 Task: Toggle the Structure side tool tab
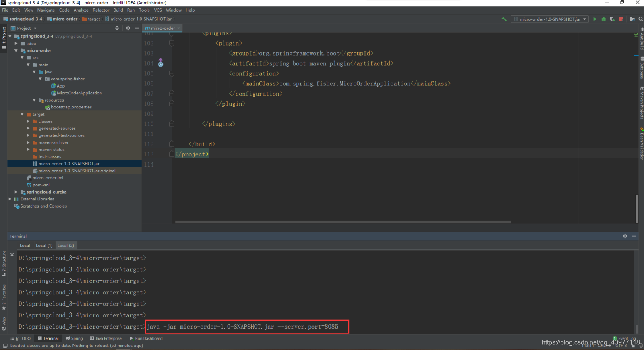tap(4, 264)
